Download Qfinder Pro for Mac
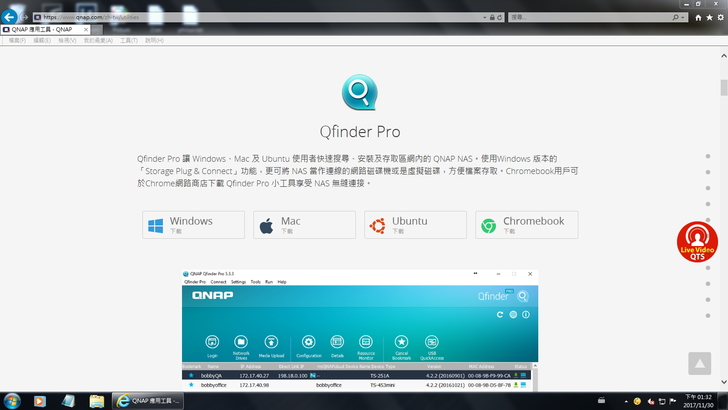The image size is (728, 410). [x=305, y=225]
